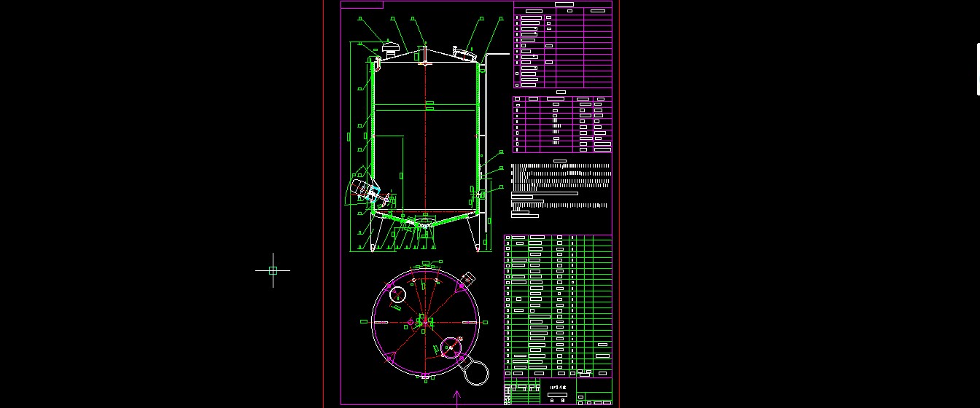The width and height of the screenshot is (980, 408).
Task: Select the magenta manhole circle in plan view
Action: point(452,346)
